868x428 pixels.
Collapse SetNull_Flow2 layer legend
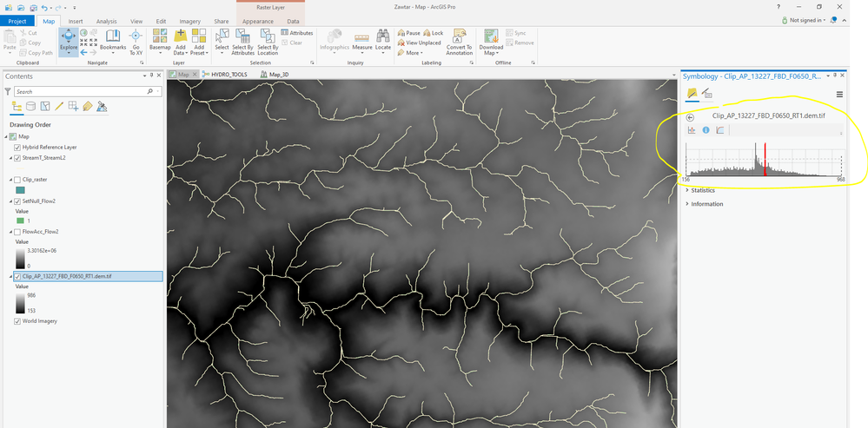11,201
